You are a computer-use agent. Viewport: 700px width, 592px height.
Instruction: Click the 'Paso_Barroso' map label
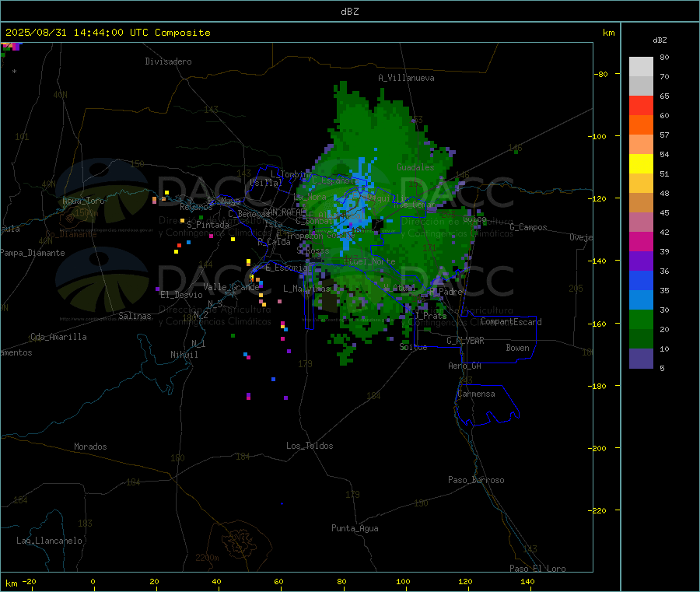pos(476,480)
